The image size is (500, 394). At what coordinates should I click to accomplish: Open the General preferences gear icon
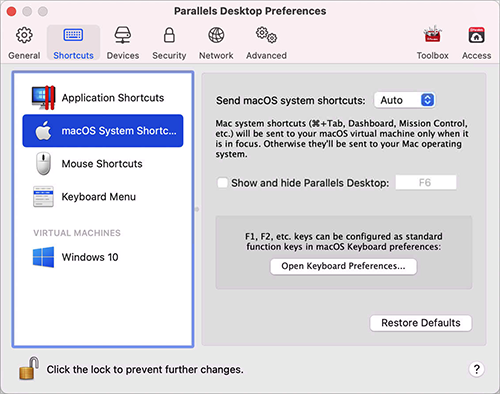pyautogui.click(x=24, y=35)
